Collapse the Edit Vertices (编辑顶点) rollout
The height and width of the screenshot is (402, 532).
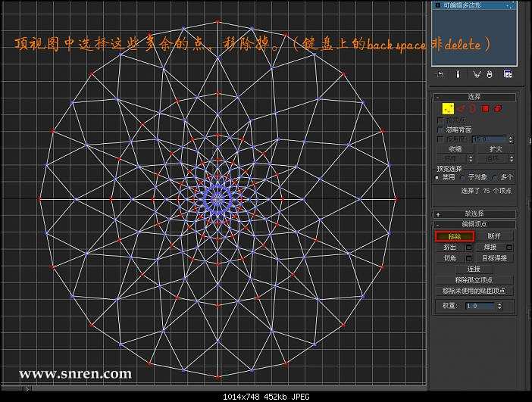point(474,224)
